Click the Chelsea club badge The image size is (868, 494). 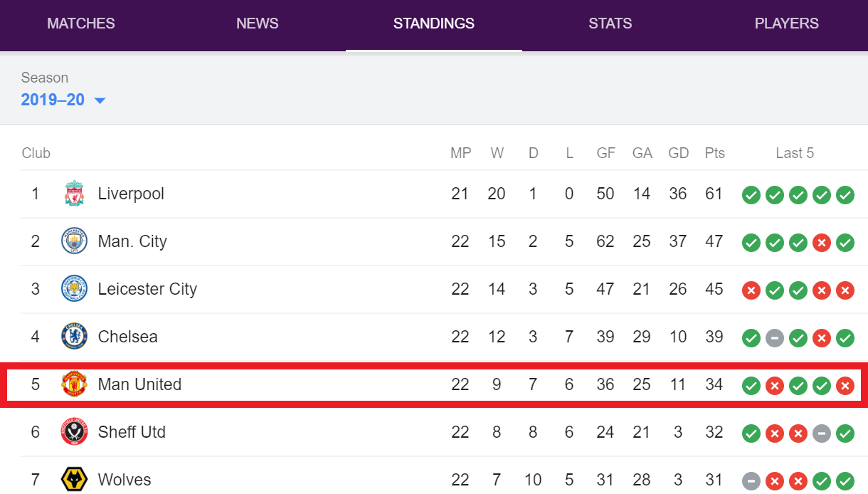(x=74, y=337)
